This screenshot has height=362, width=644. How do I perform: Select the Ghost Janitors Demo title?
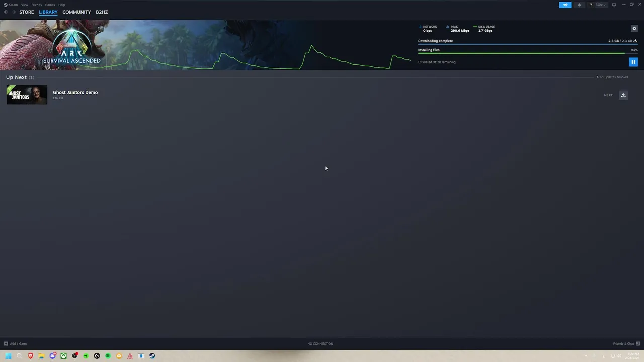75,92
